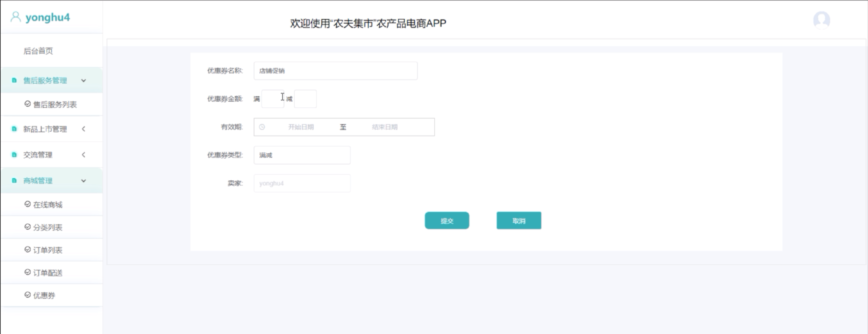Image resolution: width=868 pixels, height=334 pixels.
Task: Click the clock icon in the validity date field
Action: [x=262, y=127]
